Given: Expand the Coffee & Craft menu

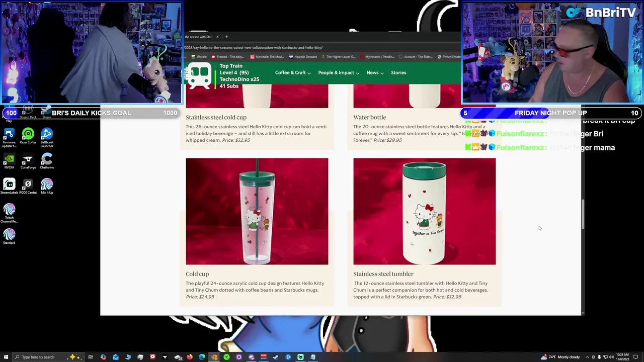Looking at the screenshot, I should (x=293, y=72).
